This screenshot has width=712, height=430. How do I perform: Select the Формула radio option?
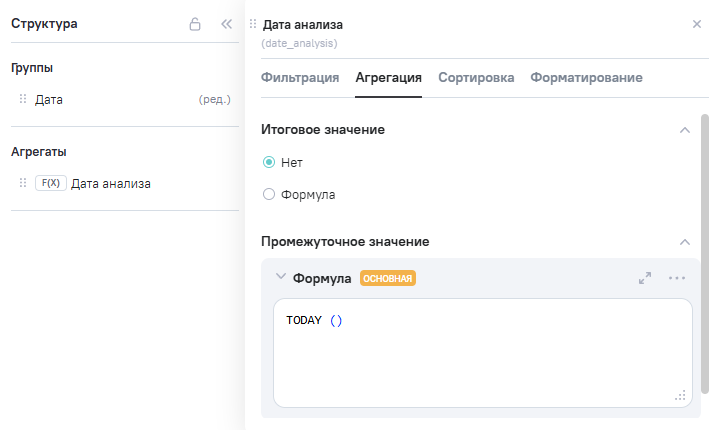(x=268, y=194)
